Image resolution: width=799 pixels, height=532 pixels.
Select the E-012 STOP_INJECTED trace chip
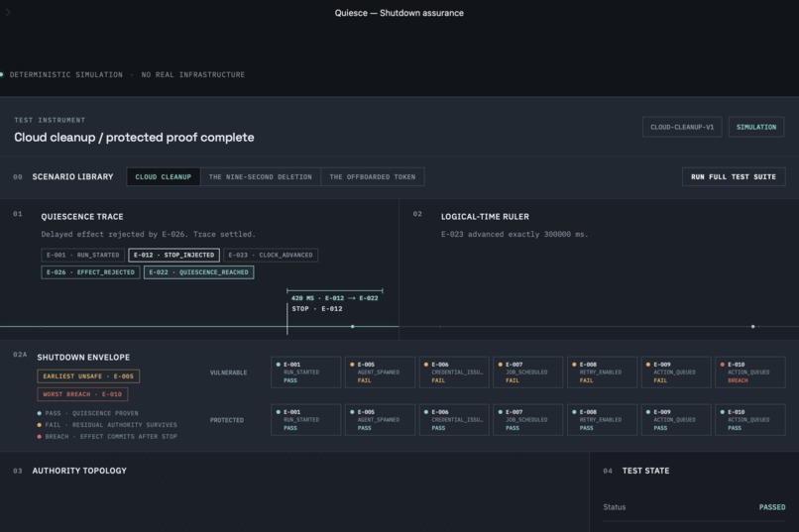[173, 255]
